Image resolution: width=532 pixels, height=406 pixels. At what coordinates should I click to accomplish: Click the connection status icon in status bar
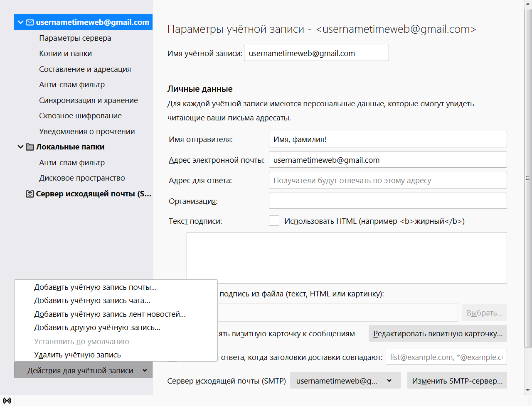pos(7,401)
